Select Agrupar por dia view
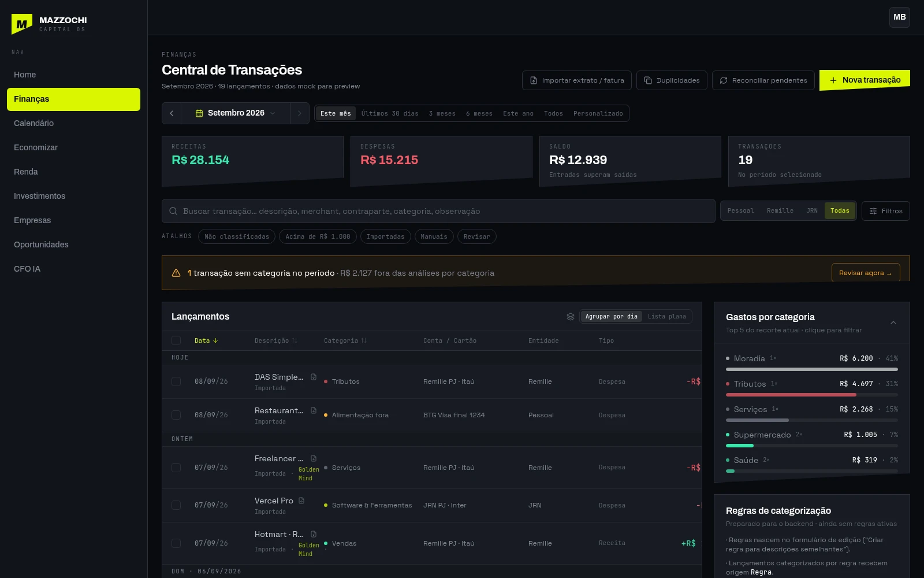Image resolution: width=924 pixels, height=578 pixels. click(x=611, y=317)
